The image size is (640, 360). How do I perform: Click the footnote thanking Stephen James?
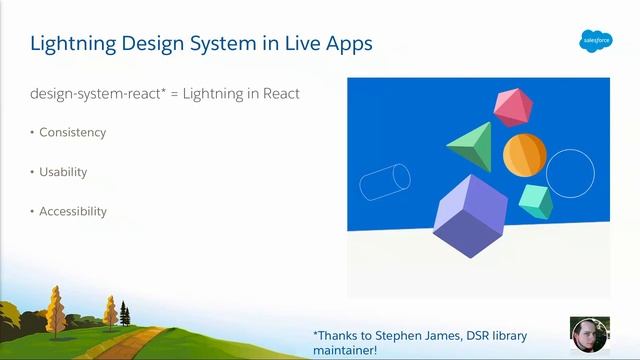[x=420, y=343]
